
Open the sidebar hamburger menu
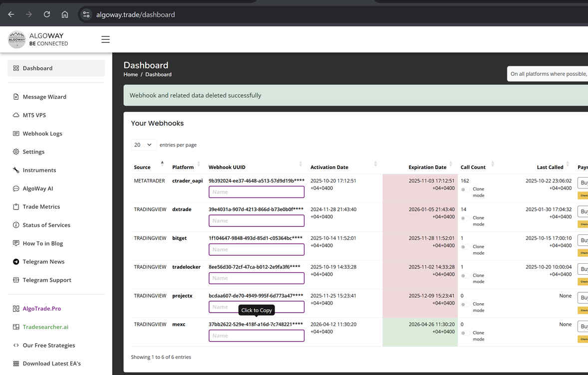105,39
